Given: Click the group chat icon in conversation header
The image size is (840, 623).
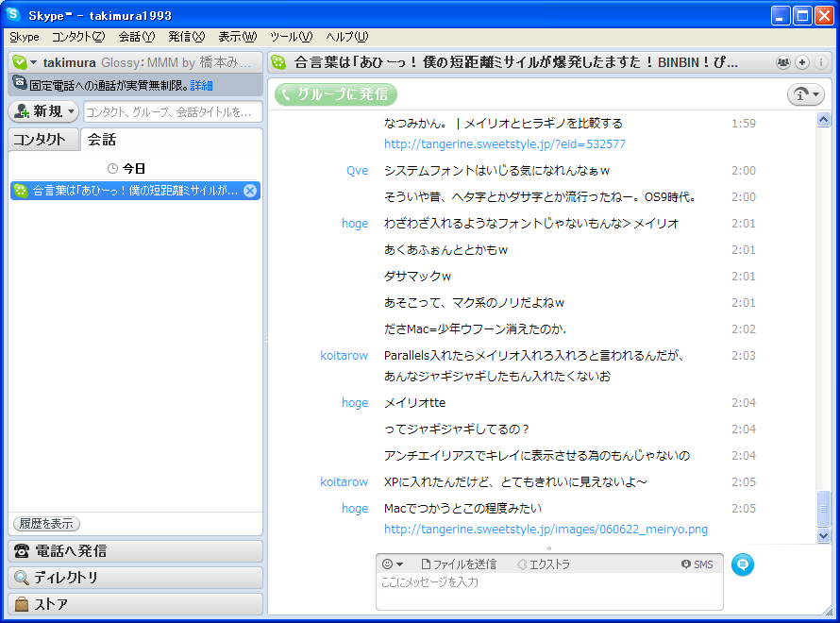Looking at the screenshot, I should [x=278, y=62].
